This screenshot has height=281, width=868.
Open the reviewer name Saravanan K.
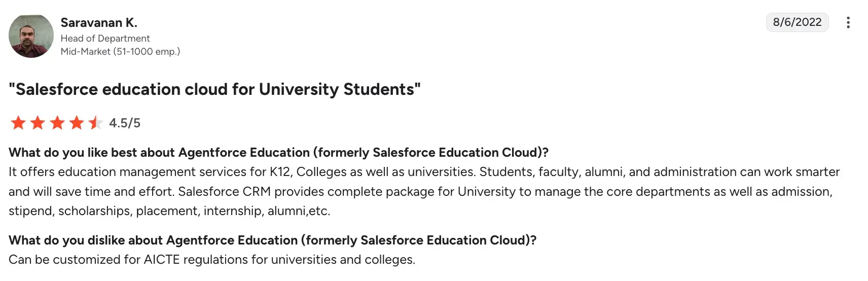click(x=99, y=22)
